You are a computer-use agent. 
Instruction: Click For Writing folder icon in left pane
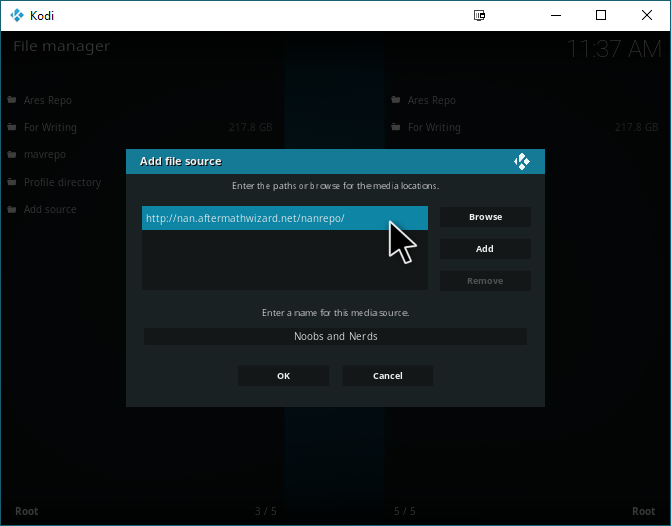[12, 127]
